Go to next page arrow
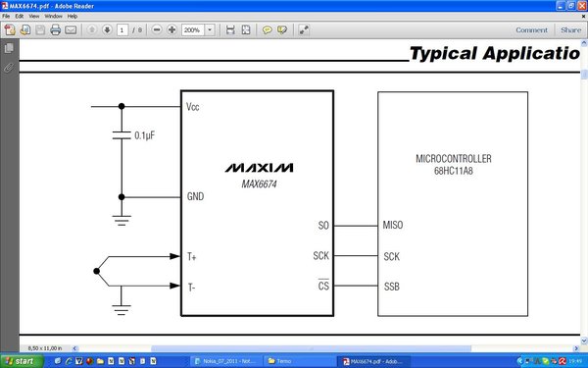This screenshot has height=368, width=588. (107, 29)
